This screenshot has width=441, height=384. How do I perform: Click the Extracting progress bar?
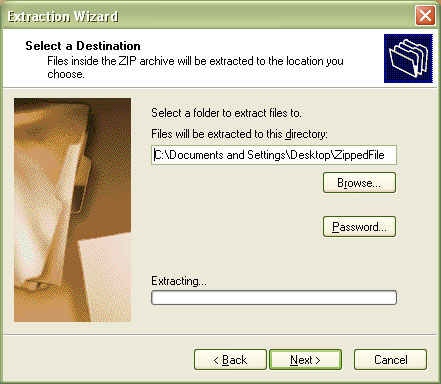point(274,298)
